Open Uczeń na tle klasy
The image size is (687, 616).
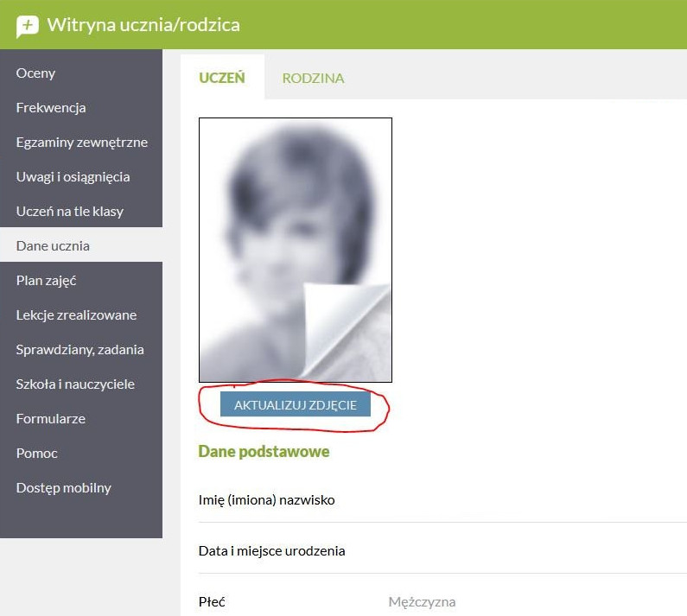81,211
